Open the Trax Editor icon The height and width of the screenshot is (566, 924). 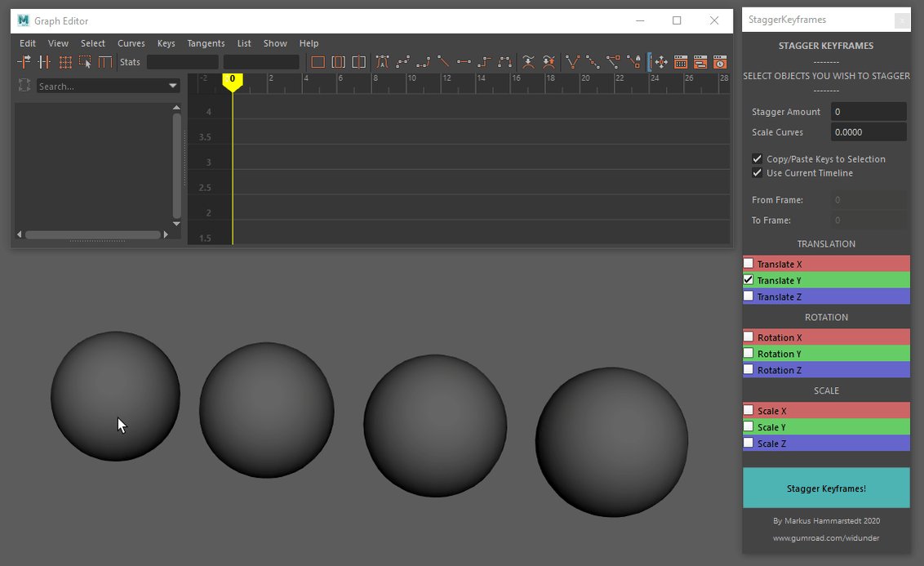700,62
